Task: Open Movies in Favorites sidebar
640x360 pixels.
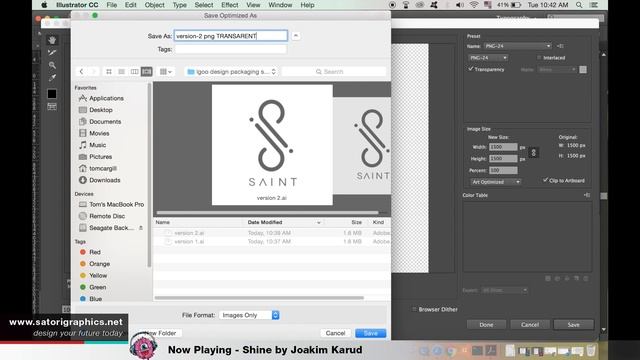Action: pyautogui.click(x=99, y=133)
